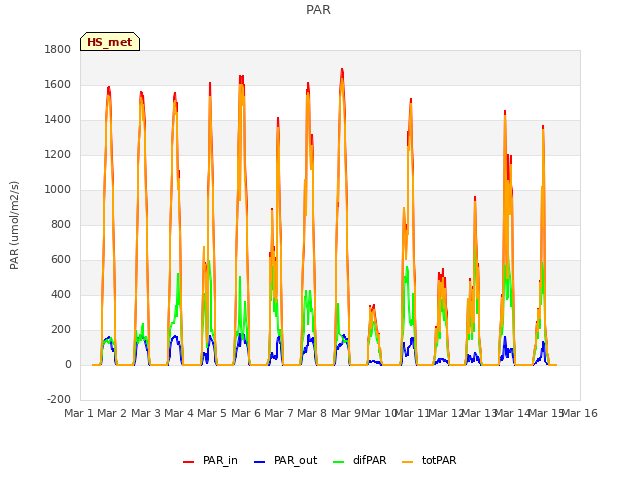The width and height of the screenshot is (640, 480).
Task: Click the green difPAR legend swatch
Action: pyautogui.click(x=339, y=461)
